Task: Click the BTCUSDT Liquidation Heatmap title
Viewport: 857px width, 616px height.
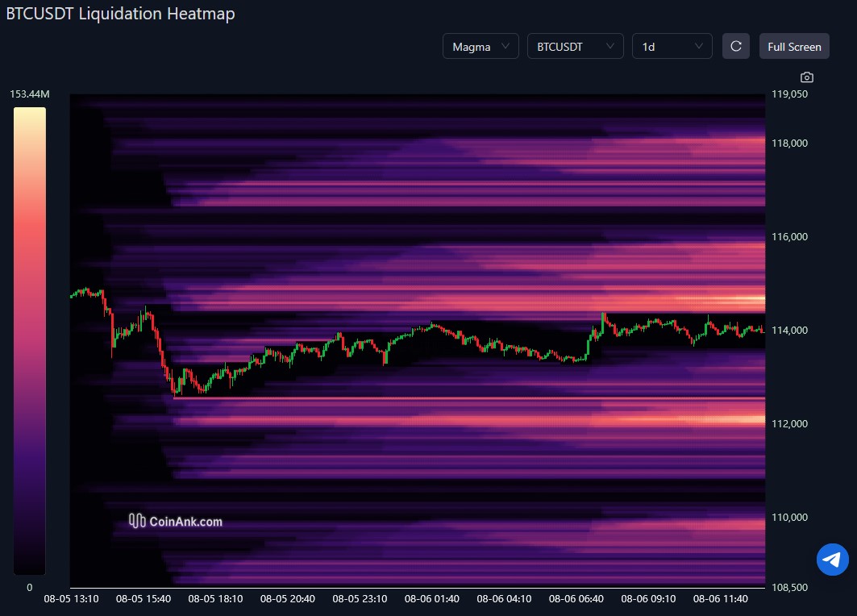Action: [x=120, y=13]
